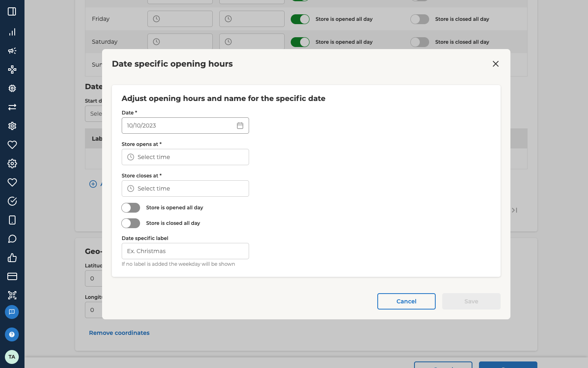This screenshot has width=588, height=368.
Task: Click Friday closing time field
Action: point(252,19)
